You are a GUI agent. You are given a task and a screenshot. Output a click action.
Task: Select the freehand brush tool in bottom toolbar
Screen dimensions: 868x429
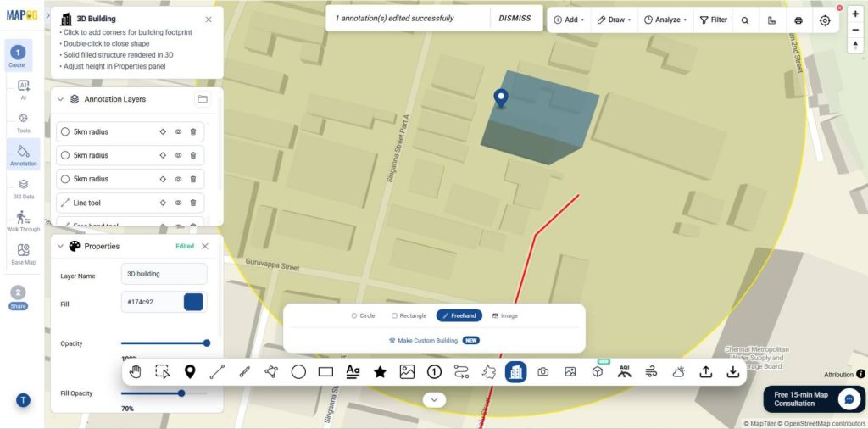tap(244, 372)
